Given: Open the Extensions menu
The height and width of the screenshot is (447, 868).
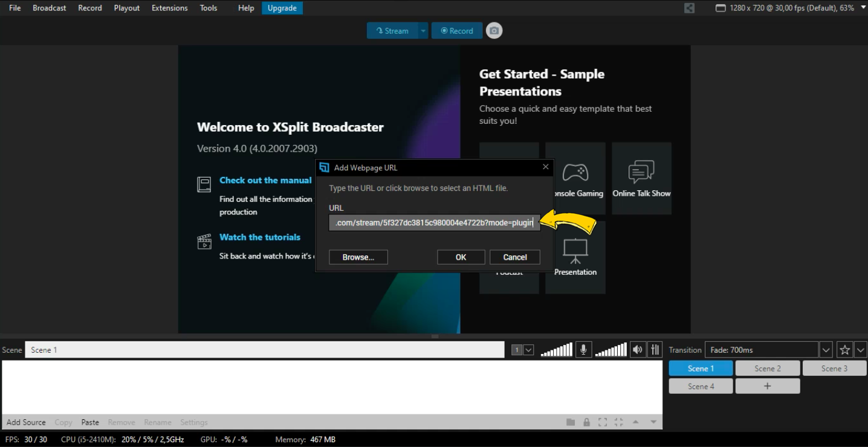Looking at the screenshot, I should click(x=170, y=8).
